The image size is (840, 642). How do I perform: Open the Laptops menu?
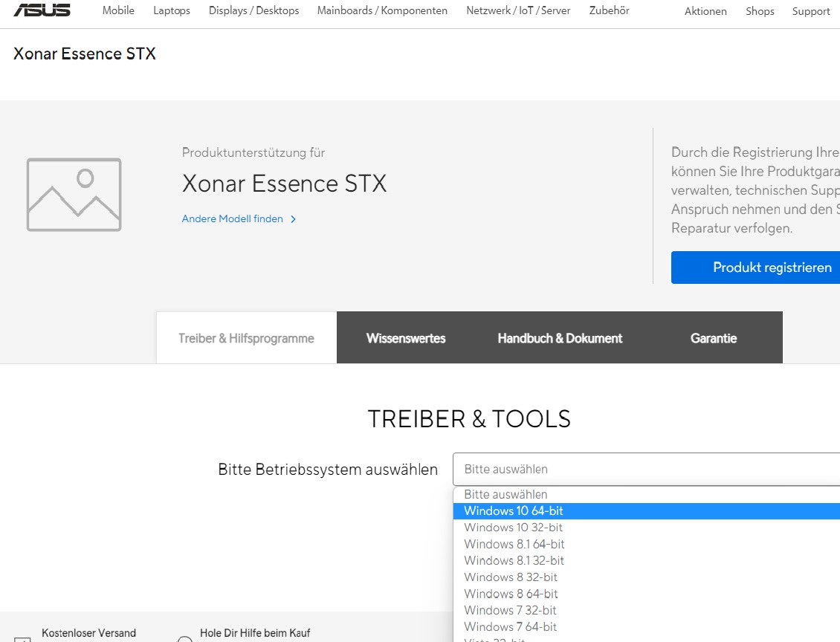[x=172, y=10]
